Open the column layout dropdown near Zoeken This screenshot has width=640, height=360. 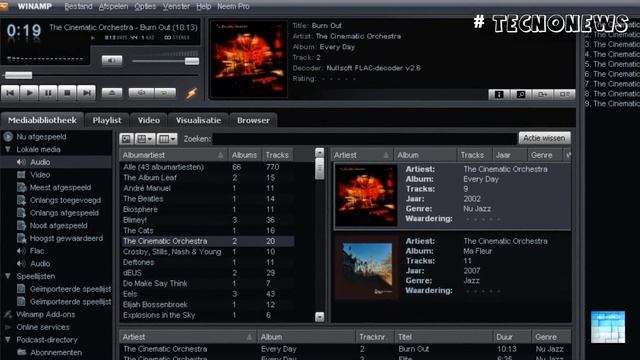pyautogui.click(x=167, y=139)
